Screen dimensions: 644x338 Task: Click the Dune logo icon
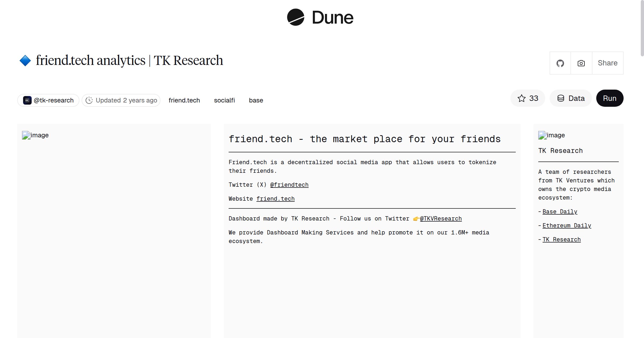pos(295,17)
